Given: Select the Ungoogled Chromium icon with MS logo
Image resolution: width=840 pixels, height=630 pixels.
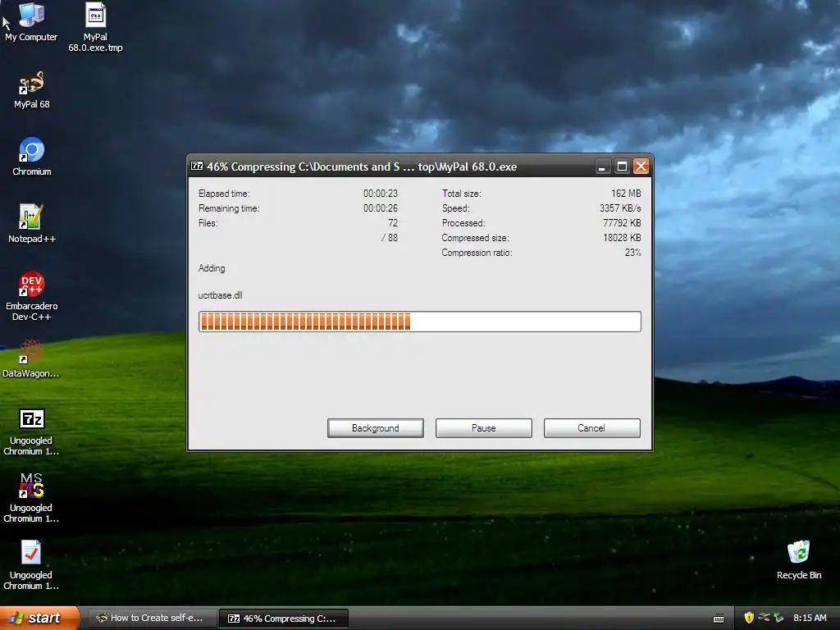Looking at the screenshot, I should pyautogui.click(x=31, y=498).
